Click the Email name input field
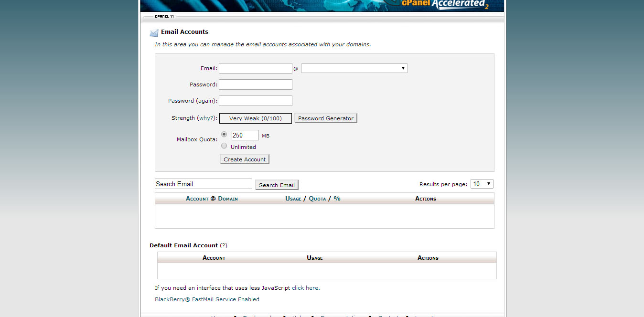 (255, 68)
